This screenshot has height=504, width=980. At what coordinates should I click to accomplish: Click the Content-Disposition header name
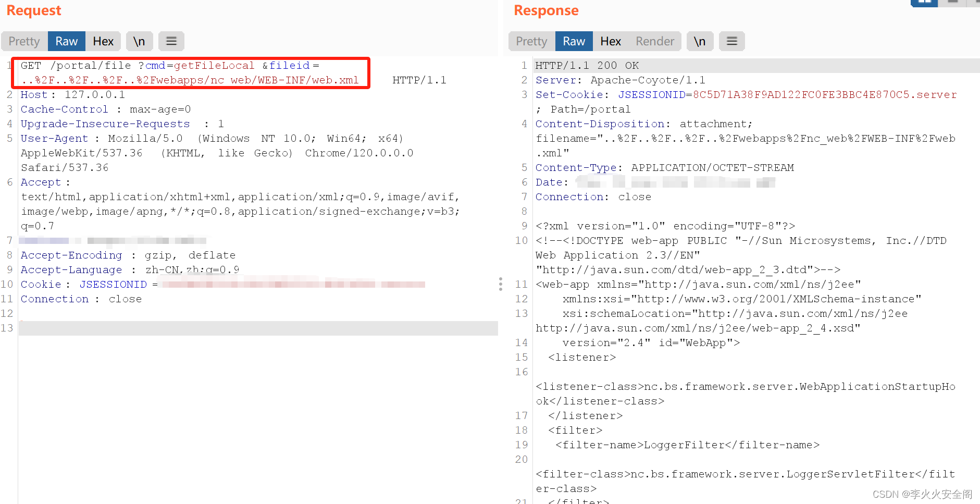coord(600,124)
